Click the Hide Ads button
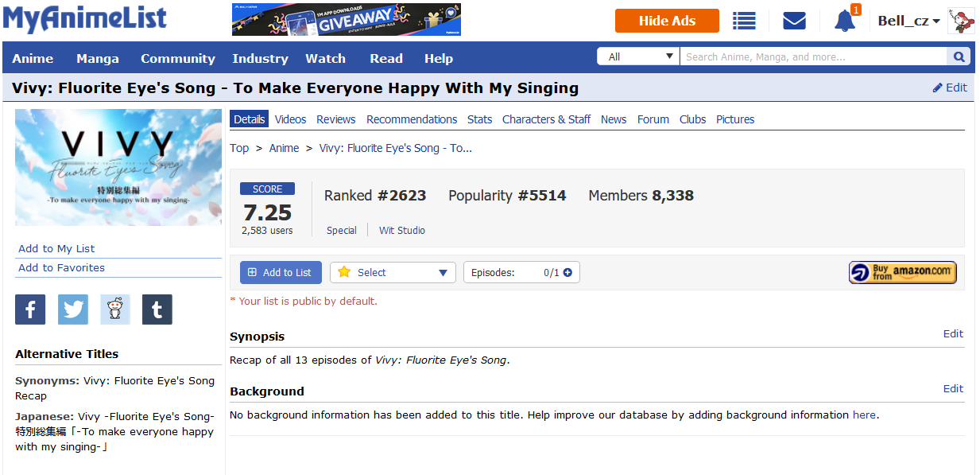The width and height of the screenshot is (980, 475). pyautogui.click(x=667, y=21)
